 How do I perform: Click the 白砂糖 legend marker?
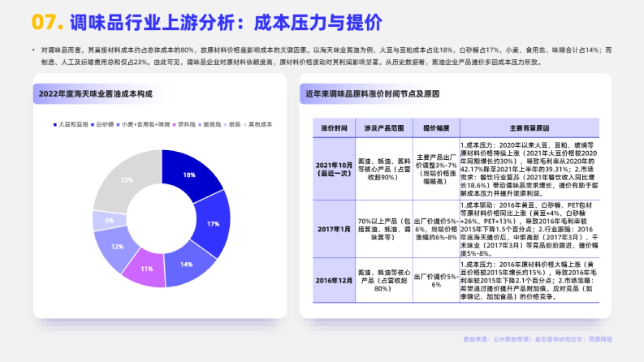point(92,124)
